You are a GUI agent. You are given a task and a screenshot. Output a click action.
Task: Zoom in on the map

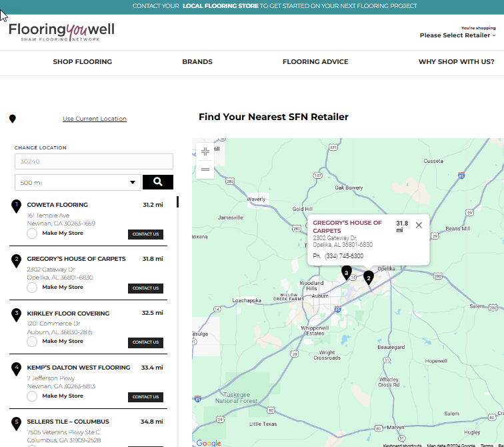205,151
